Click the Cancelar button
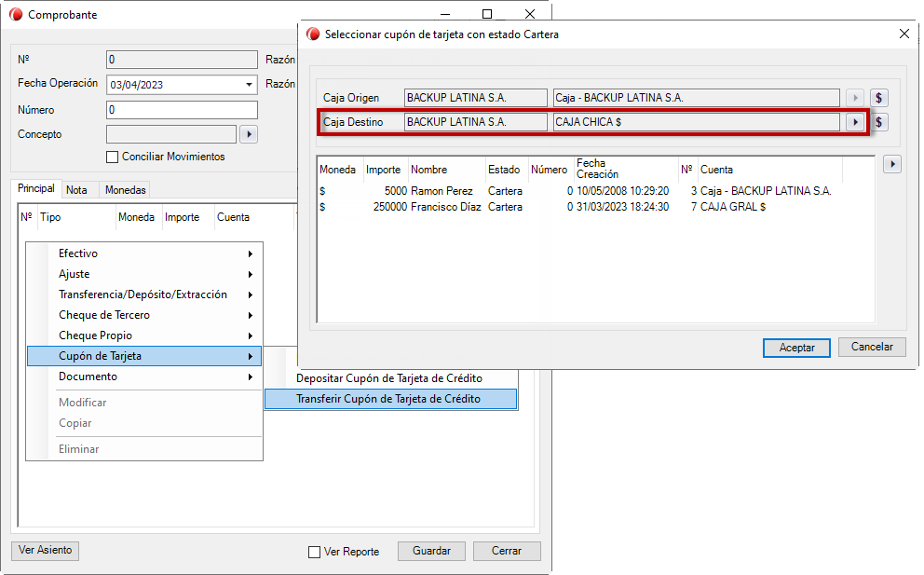The height and width of the screenshot is (575, 924). tap(872, 347)
